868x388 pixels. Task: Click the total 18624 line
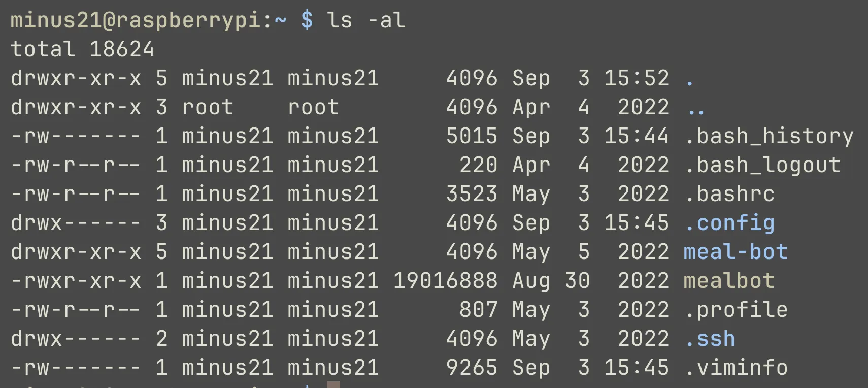[x=82, y=49]
